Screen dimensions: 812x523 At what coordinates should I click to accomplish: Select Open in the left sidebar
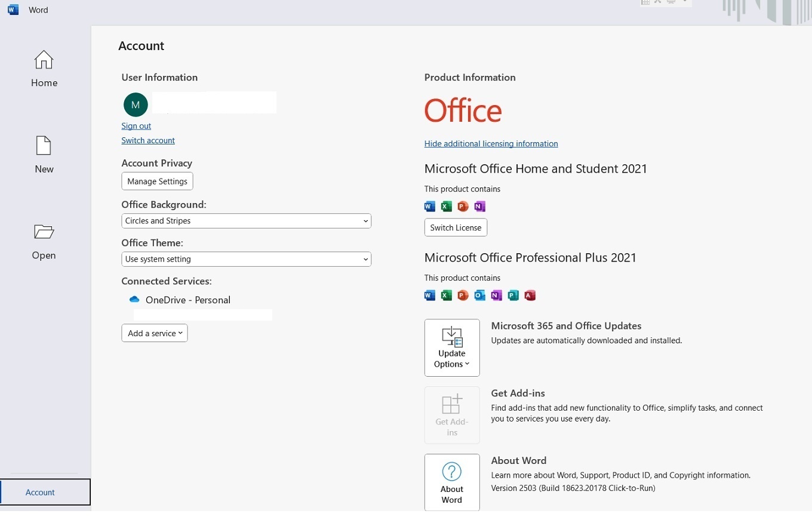tap(44, 241)
